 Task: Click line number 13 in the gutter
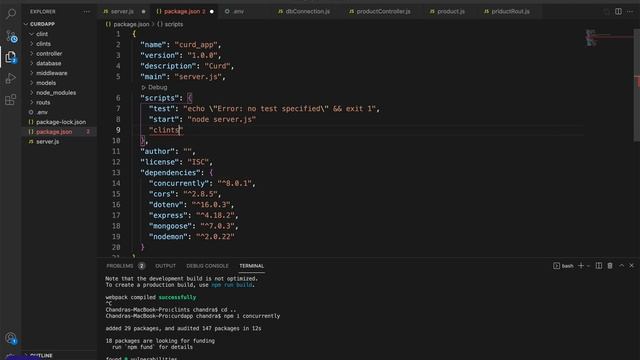[x=116, y=173]
